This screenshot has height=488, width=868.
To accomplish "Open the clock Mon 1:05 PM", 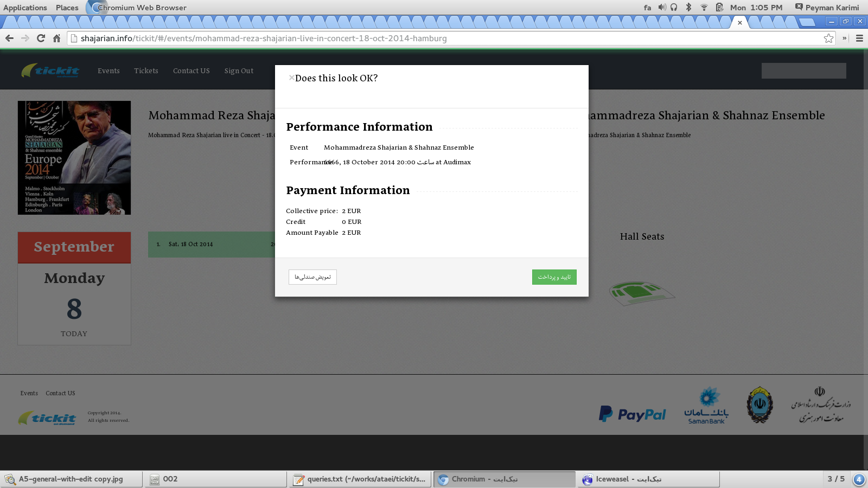I will pyautogui.click(x=756, y=8).
